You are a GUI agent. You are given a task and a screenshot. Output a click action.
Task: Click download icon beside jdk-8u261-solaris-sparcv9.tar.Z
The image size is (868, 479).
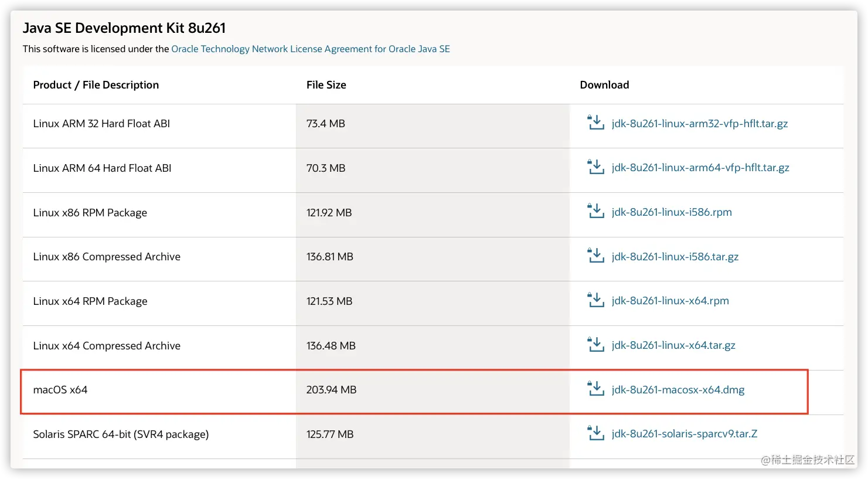click(x=595, y=433)
